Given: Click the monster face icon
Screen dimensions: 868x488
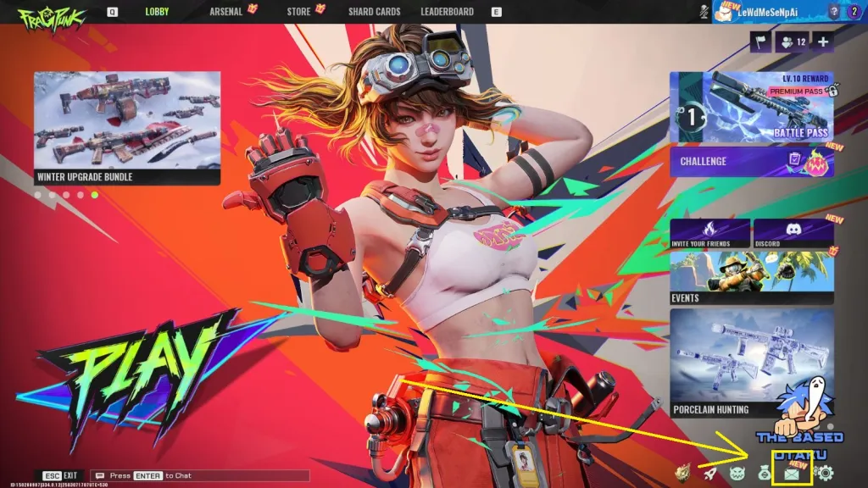Looking at the screenshot, I should 737,474.
